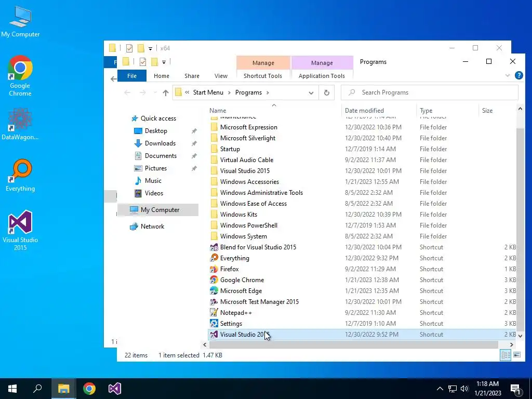Click File Explorer taskbar icon

pyautogui.click(x=63, y=389)
